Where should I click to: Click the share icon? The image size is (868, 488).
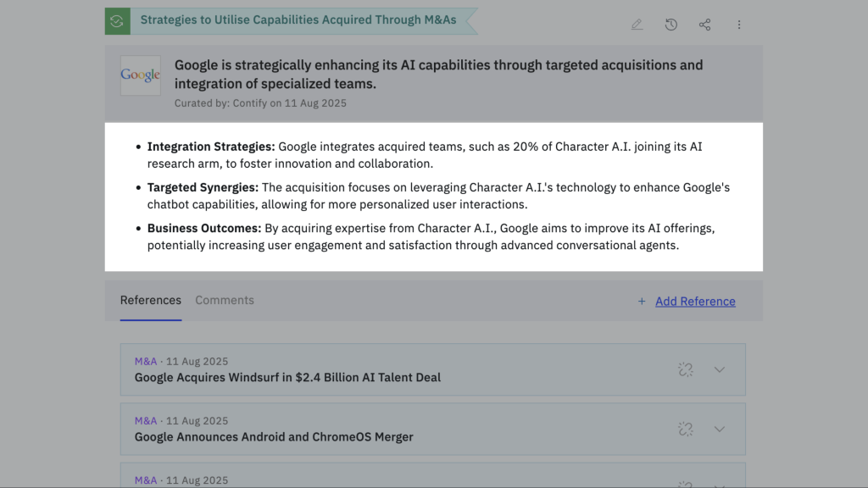(704, 25)
